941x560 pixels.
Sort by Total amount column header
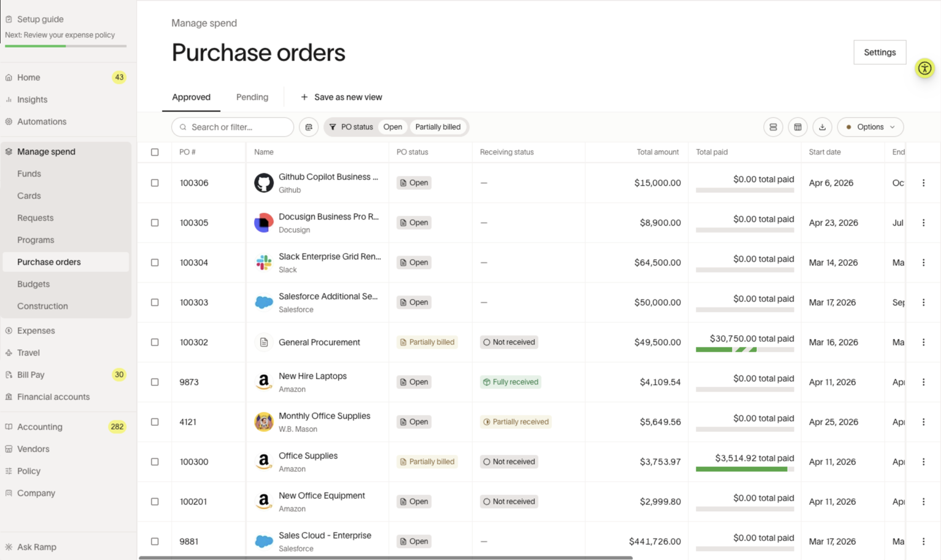(x=657, y=152)
